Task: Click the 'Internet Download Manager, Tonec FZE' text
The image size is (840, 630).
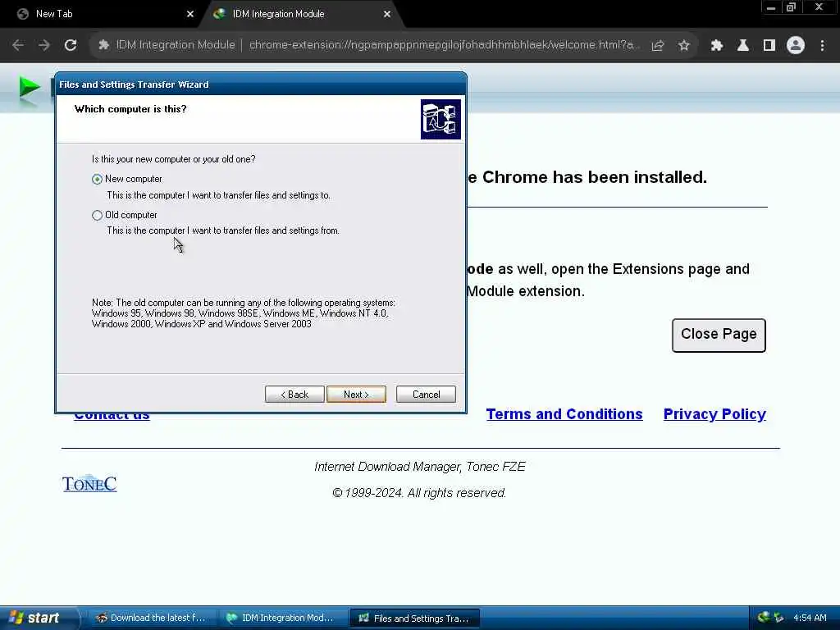Action: (419, 467)
